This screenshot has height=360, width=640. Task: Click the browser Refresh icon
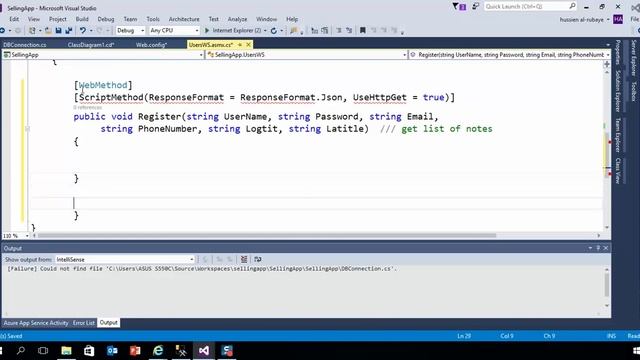(274, 31)
